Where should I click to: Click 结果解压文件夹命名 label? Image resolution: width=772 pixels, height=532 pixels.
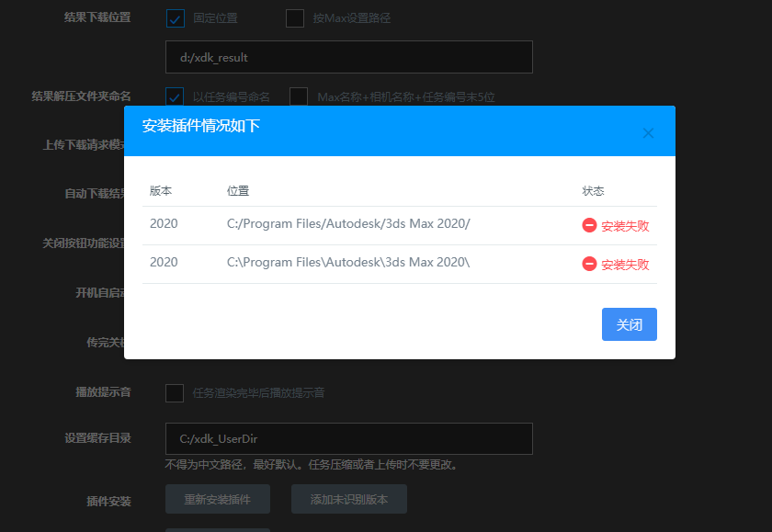click(81, 96)
